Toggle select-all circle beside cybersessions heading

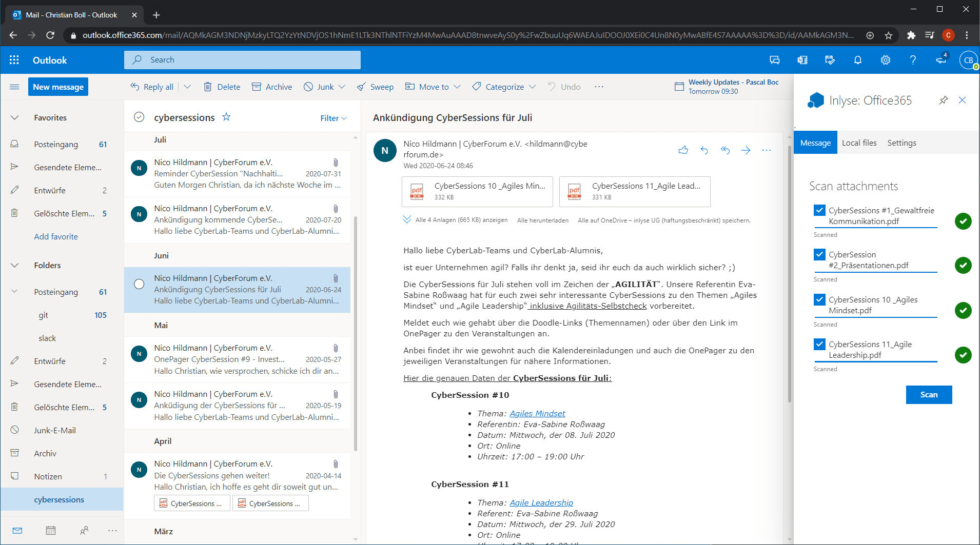point(139,117)
